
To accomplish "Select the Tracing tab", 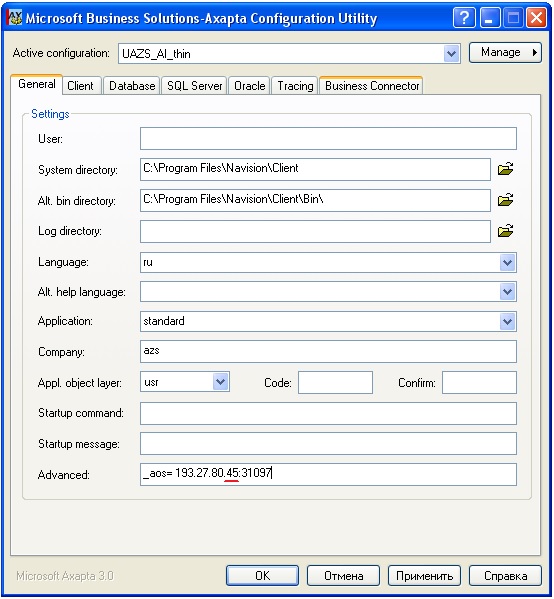I will pos(295,86).
